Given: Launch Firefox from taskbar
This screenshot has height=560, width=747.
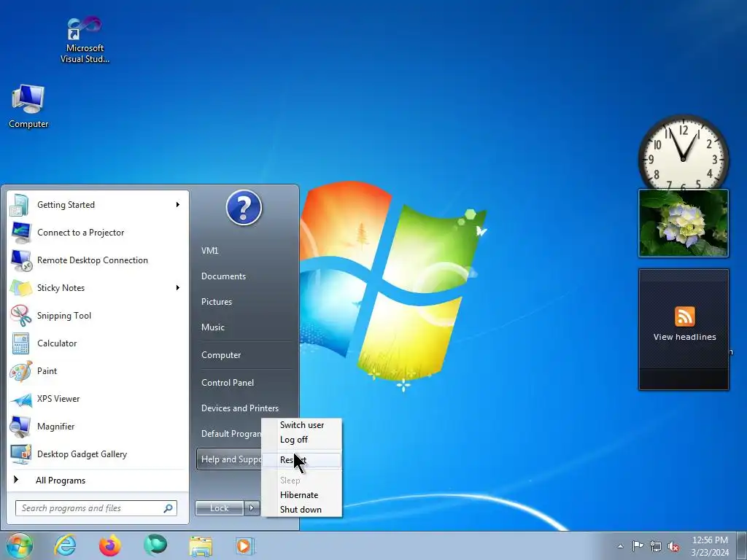Looking at the screenshot, I should (109, 545).
